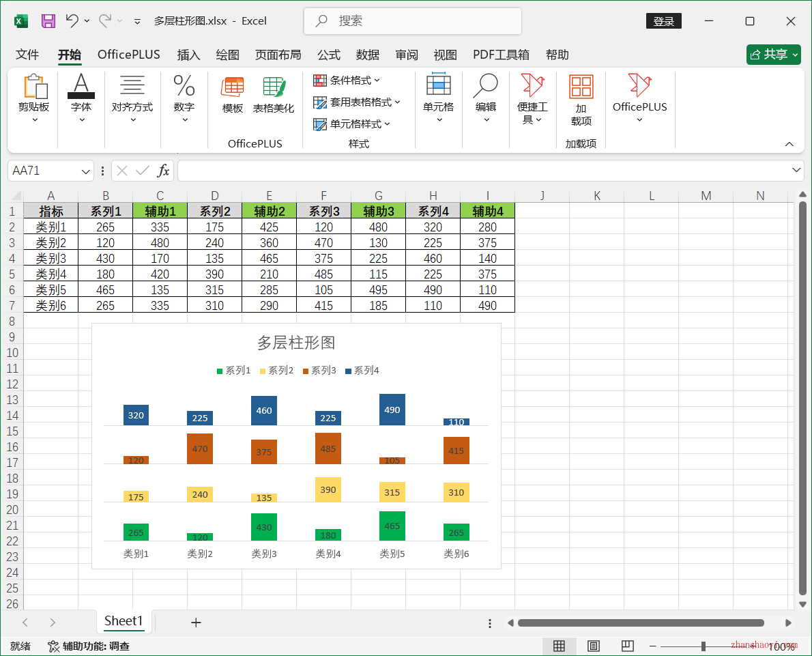Viewport: 812px width, 656px height.
Task: Switch to Normal view in status bar
Action: [559, 646]
